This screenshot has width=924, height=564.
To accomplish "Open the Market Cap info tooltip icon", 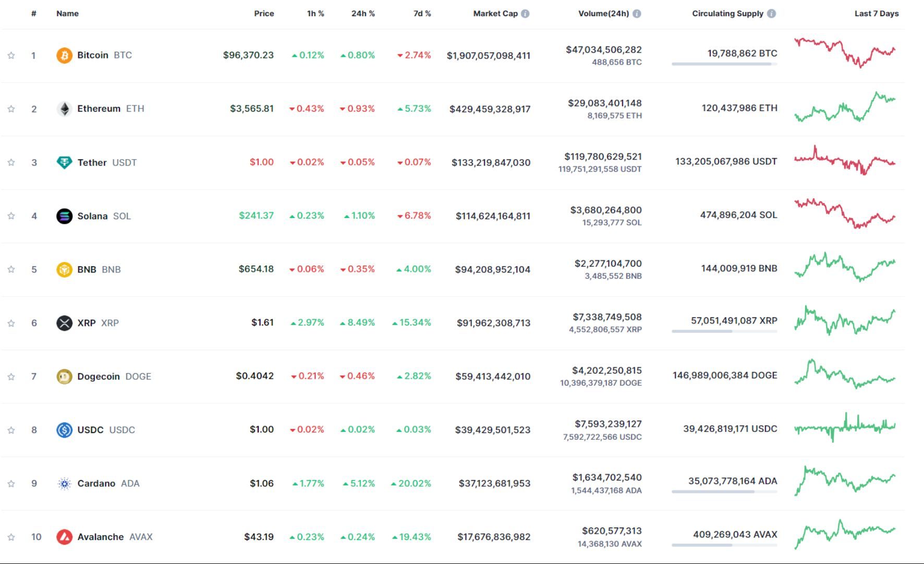I will (x=525, y=14).
